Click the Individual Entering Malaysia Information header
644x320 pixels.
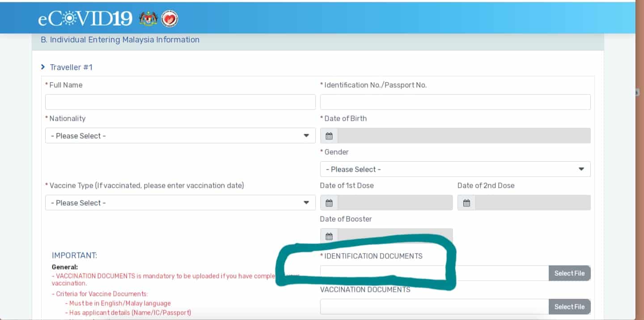click(x=120, y=40)
